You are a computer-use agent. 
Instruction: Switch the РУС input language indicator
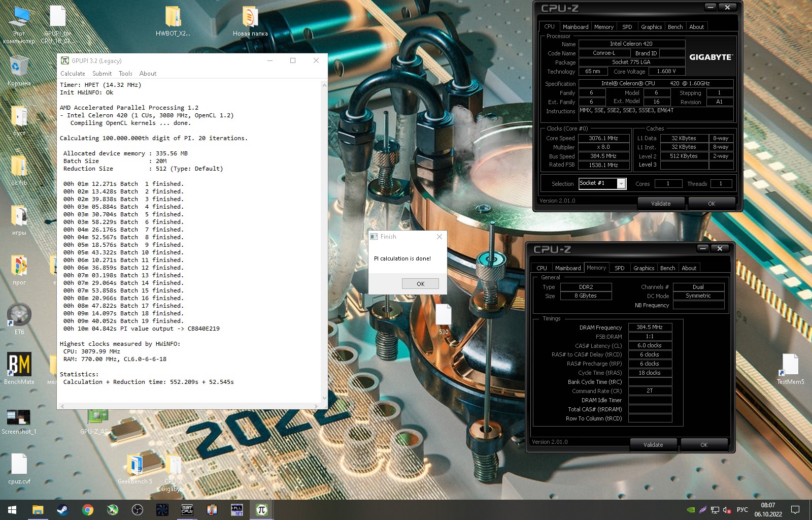[742, 510]
